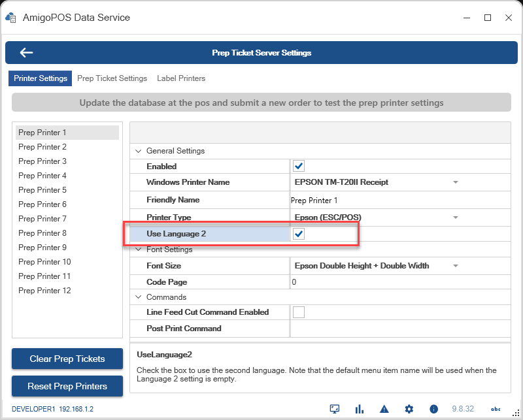Click the info circle icon
The image size is (523, 420).
click(433, 409)
